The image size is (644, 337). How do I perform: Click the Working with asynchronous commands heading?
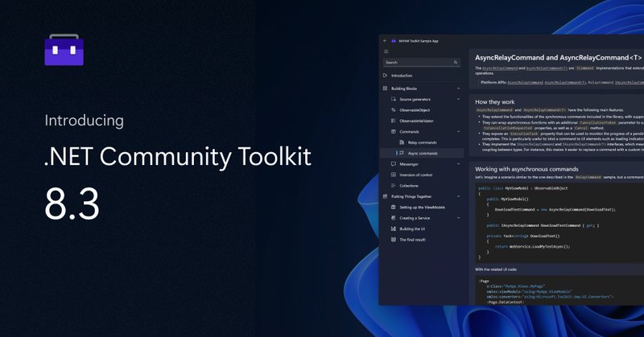point(526,169)
